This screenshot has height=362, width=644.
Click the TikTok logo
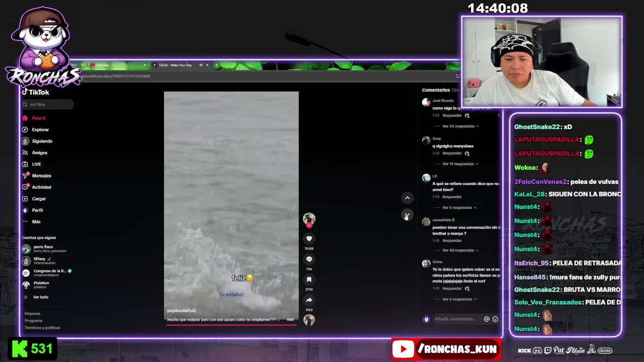[35, 93]
